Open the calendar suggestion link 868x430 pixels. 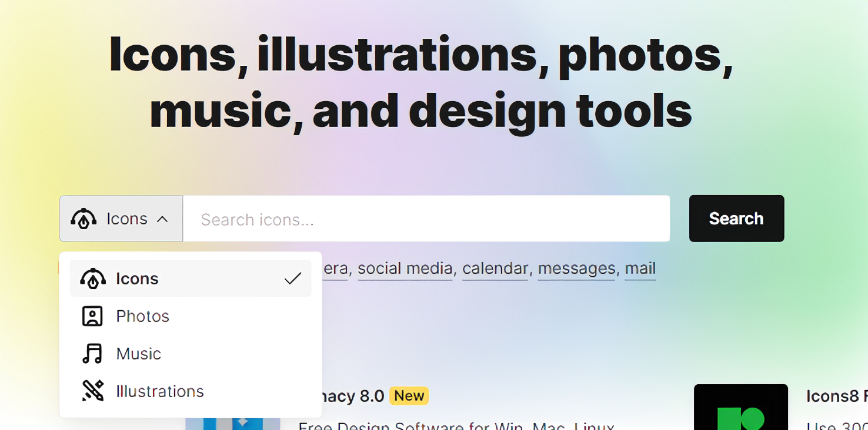pos(495,268)
